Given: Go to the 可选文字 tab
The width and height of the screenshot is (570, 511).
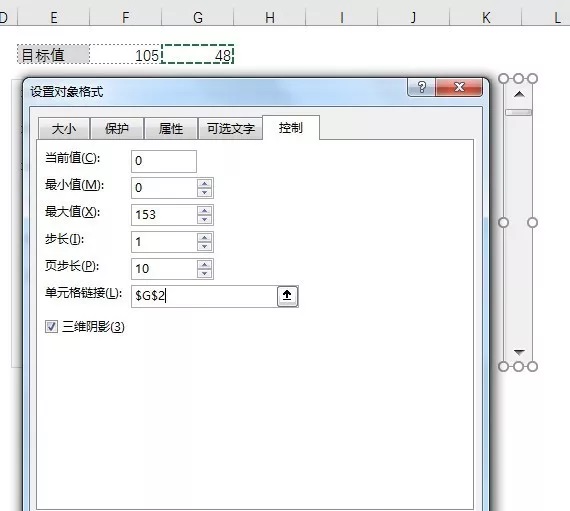Looking at the screenshot, I should [230, 129].
